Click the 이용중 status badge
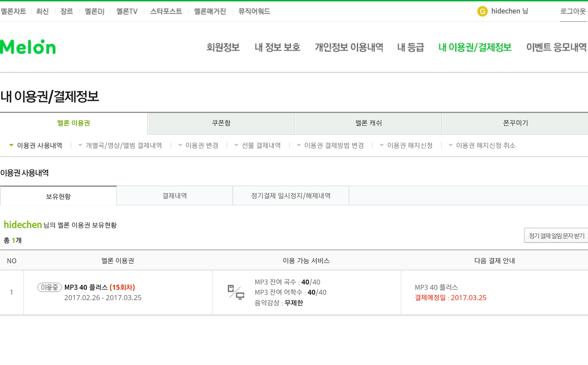Viewport: 588px width, 365px height. (49, 287)
